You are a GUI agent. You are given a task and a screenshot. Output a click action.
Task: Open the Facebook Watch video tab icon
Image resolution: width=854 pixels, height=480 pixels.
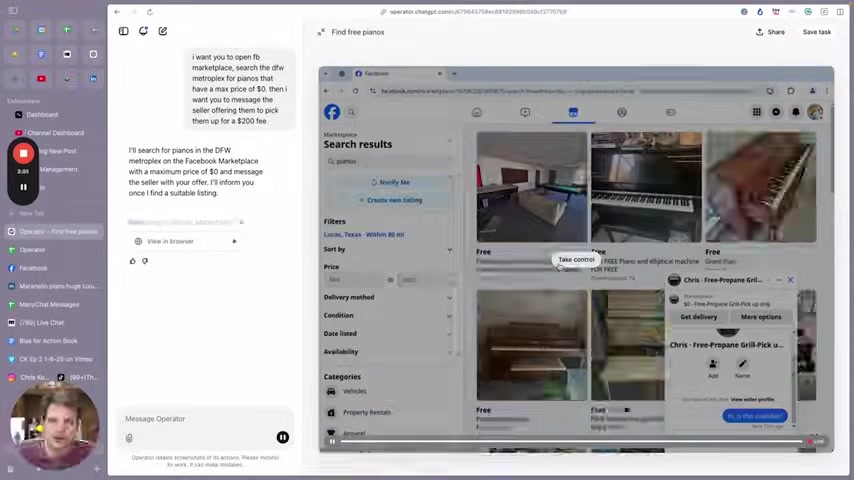(525, 112)
